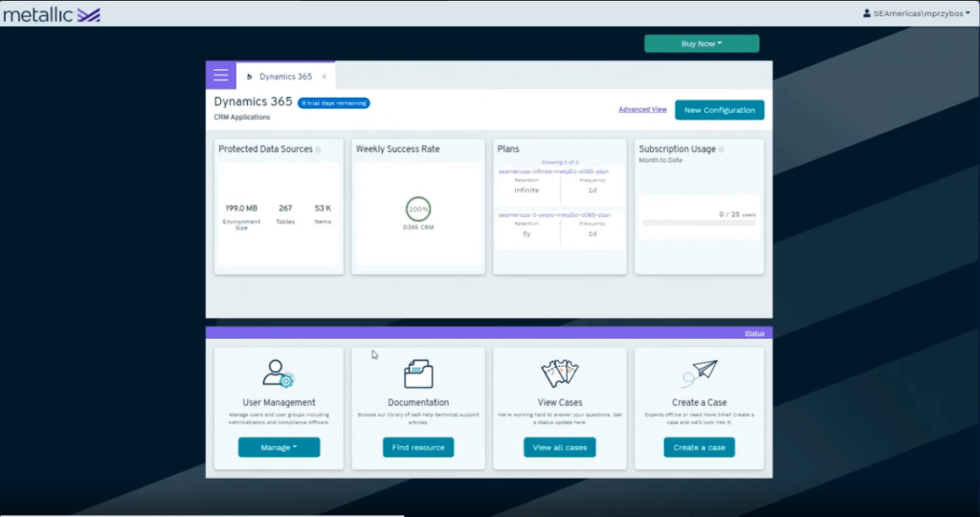
Task: Click the Status link
Action: coord(754,333)
